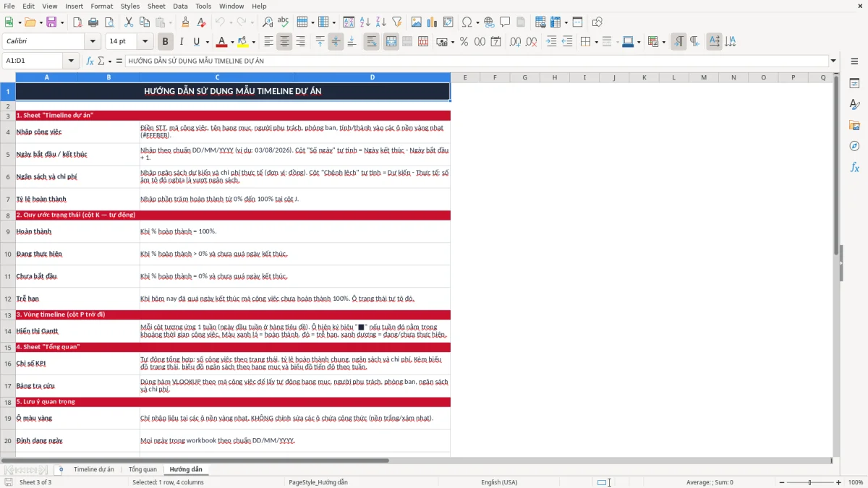Image resolution: width=868 pixels, height=488 pixels.
Task: Insert a hyperlink
Action: (489, 22)
